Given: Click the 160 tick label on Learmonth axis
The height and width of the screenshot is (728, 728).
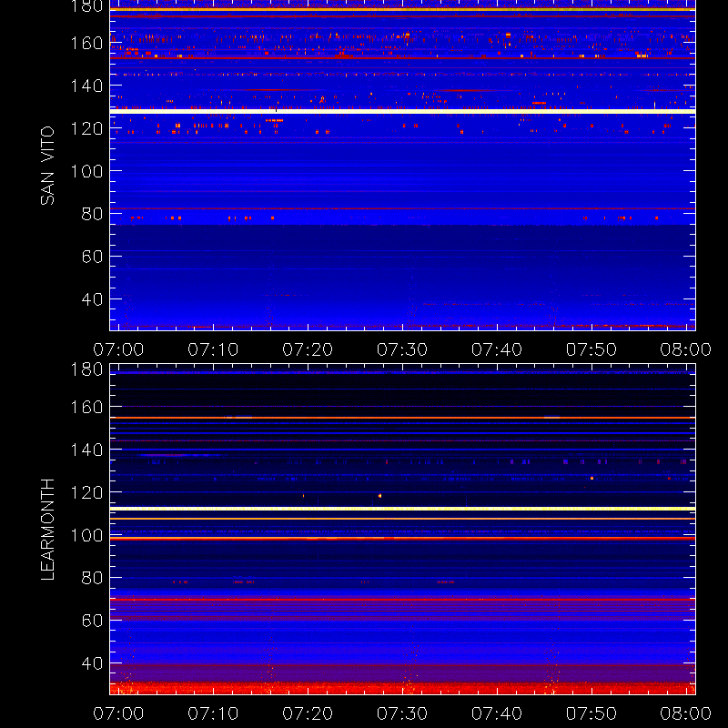Looking at the screenshot, I should [86, 407].
